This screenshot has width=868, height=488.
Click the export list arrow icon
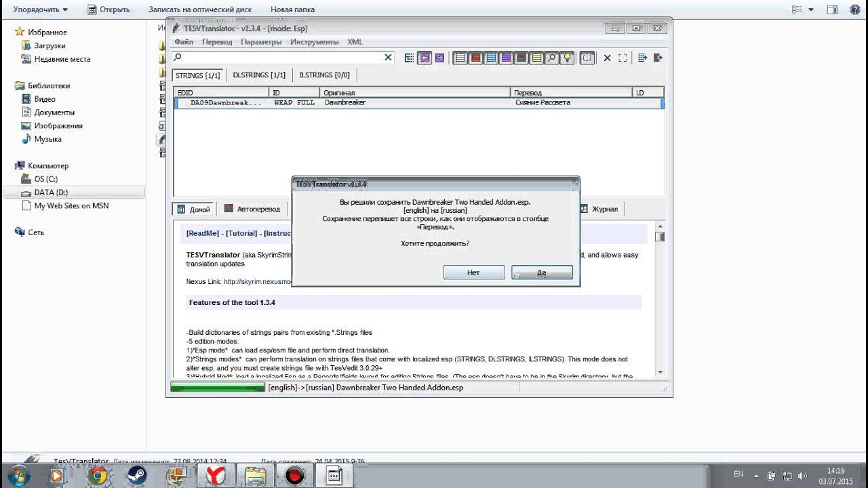[x=643, y=58]
